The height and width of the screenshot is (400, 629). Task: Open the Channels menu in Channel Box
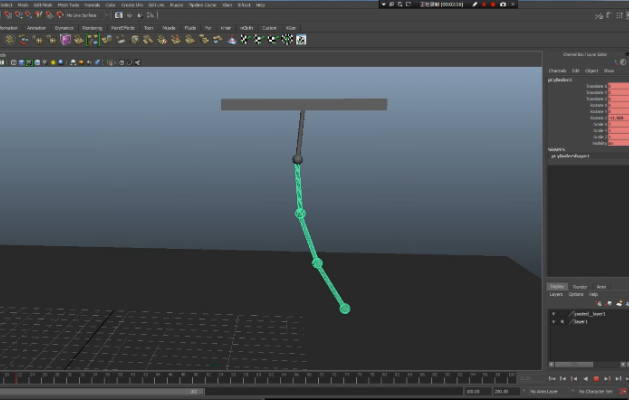[x=557, y=71]
